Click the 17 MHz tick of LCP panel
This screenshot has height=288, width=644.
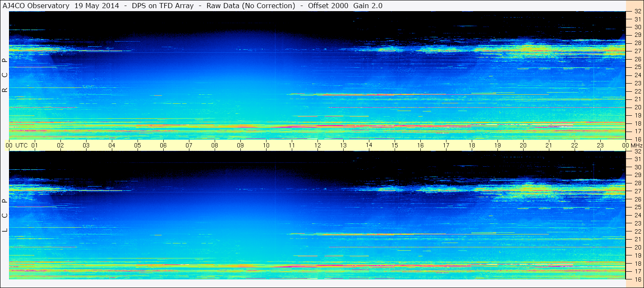638,271
